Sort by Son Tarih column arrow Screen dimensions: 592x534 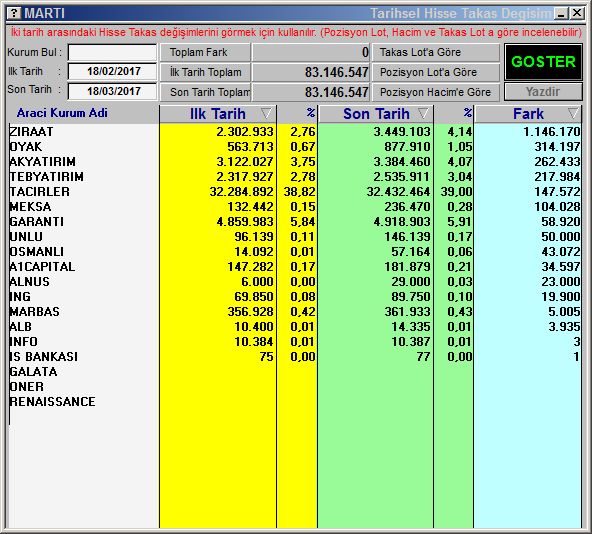click(423, 113)
